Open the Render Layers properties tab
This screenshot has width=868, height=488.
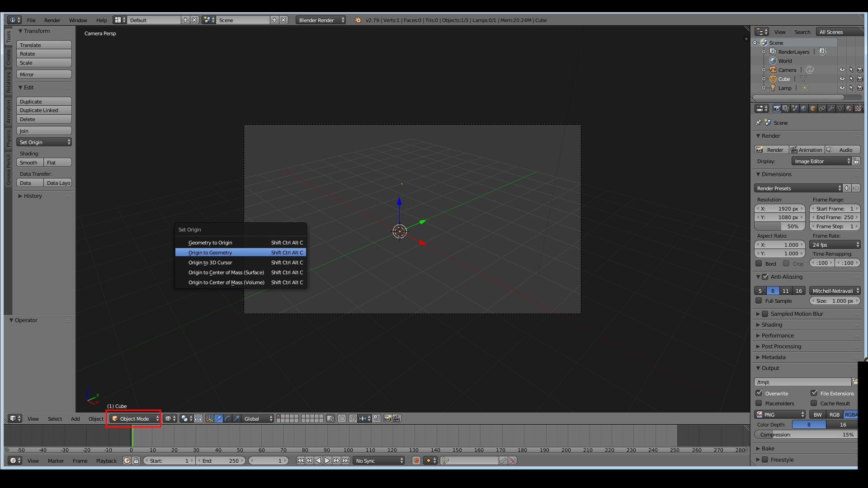(786, 108)
